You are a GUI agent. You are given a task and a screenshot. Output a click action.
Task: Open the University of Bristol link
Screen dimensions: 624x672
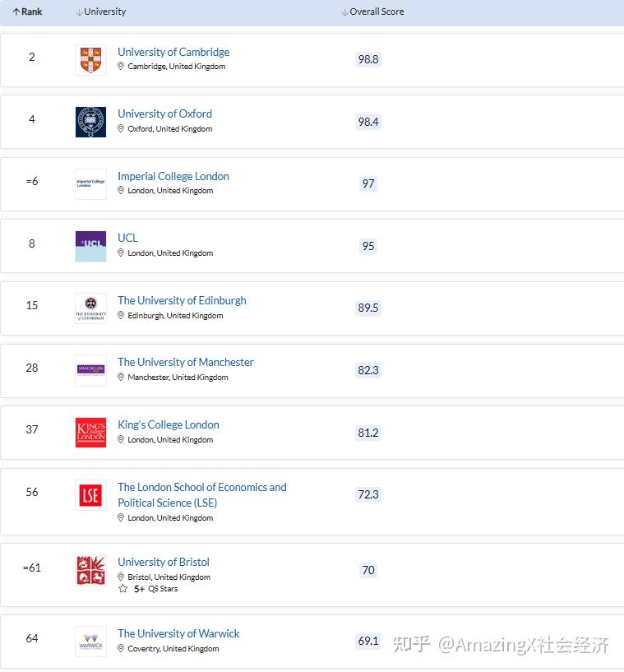coord(164,562)
